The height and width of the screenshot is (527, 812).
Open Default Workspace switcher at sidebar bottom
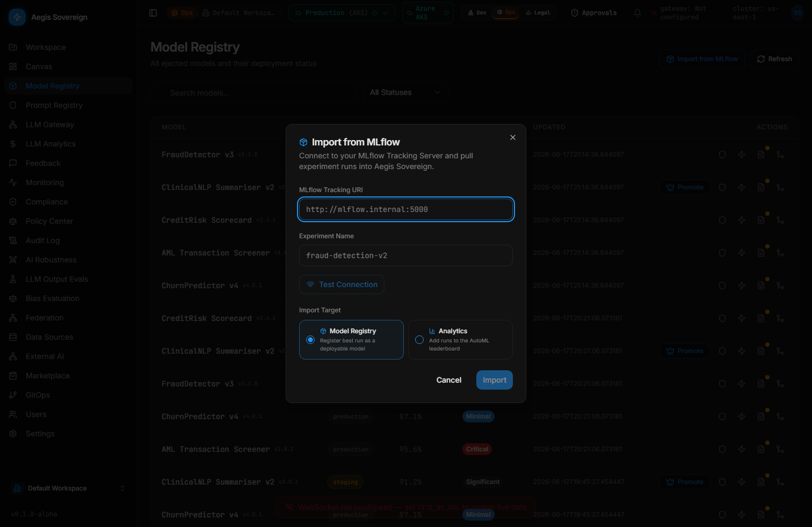tap(68, 488)
